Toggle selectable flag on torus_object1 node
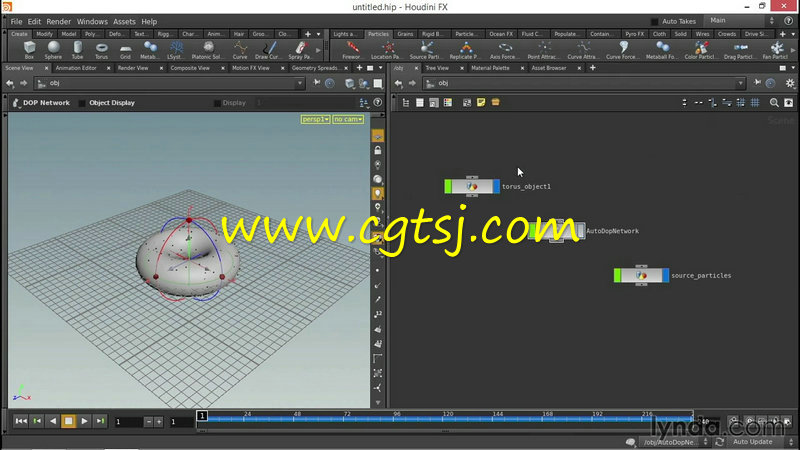This screenshot has width=800, height=450. [448, 186]
